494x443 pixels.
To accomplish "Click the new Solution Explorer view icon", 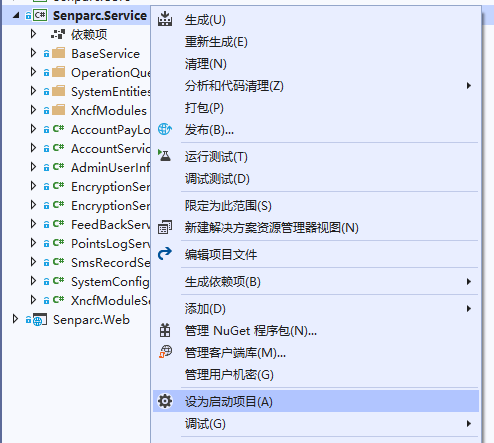I will tap(165, 227).
